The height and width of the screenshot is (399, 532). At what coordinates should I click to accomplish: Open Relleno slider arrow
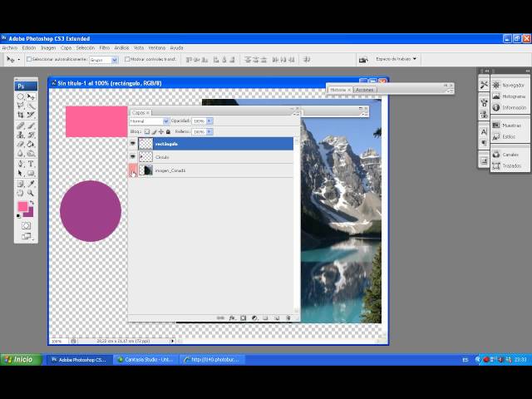(209, 131)
